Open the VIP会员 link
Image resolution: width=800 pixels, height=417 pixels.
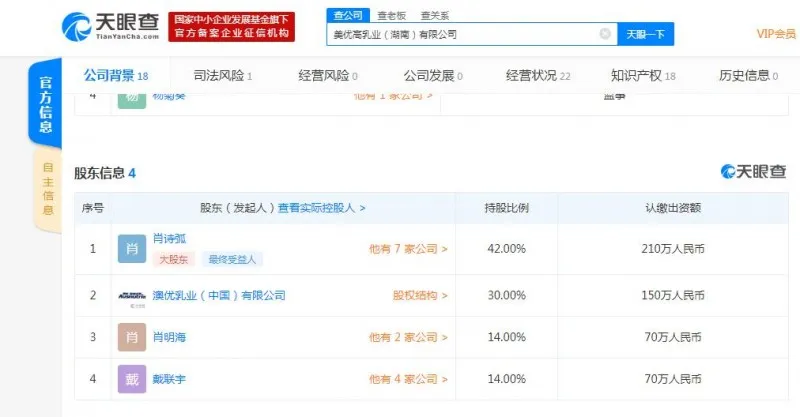tap(776, 34)
